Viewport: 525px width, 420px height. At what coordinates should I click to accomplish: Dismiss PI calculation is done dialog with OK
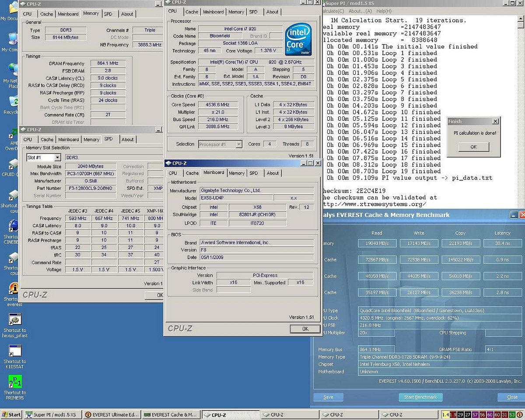(473, 147)
